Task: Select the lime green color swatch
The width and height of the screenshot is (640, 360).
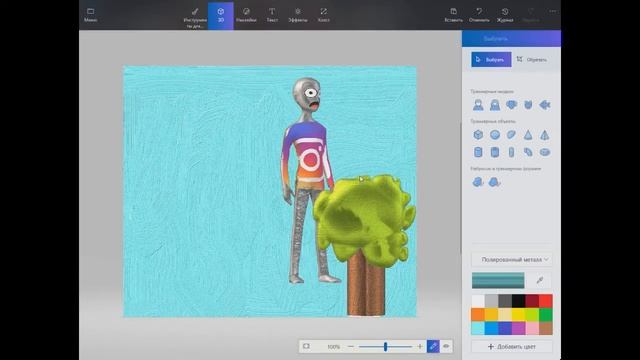Action: [x=532, y=315]
